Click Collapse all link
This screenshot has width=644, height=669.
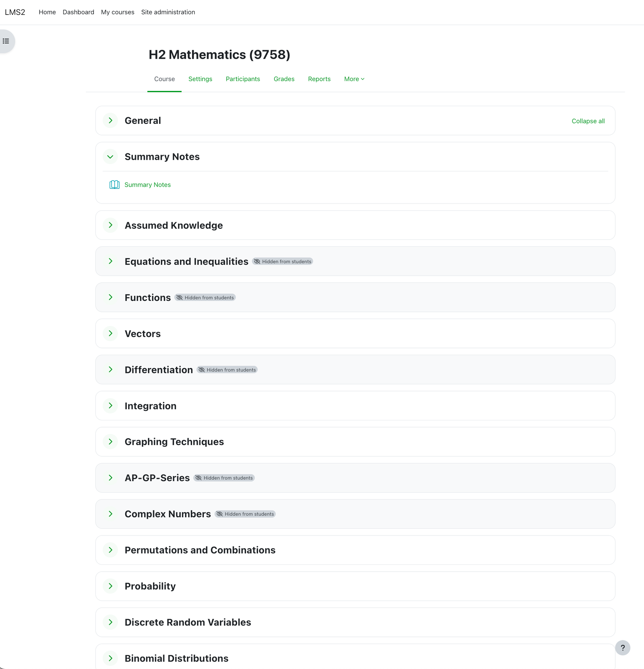pyautogui.click(x=588, y=121)
